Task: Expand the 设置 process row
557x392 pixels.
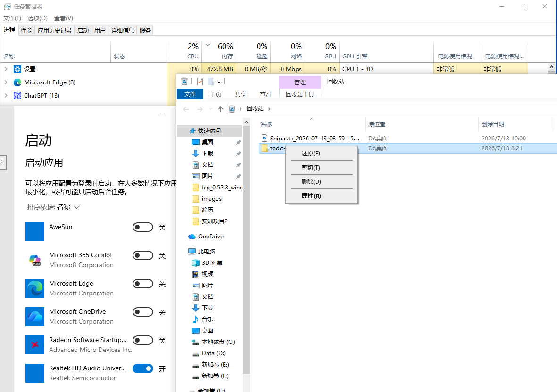Action: click(6, 69)
